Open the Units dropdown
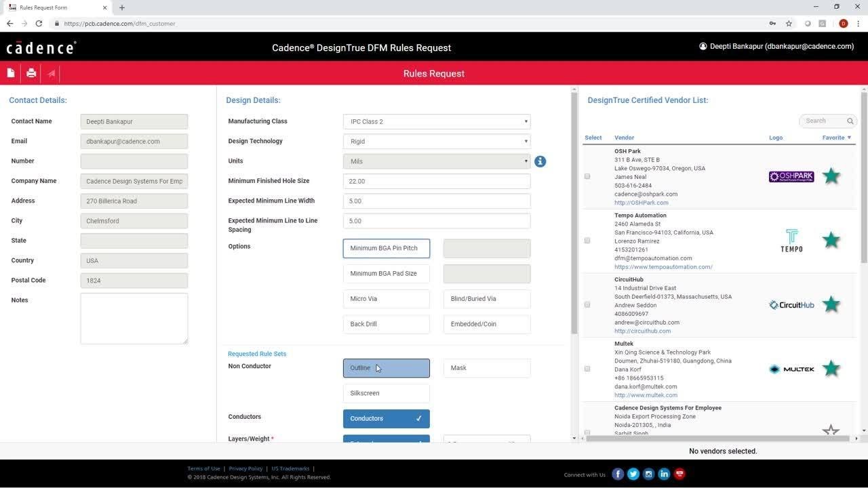 (437, 161)
